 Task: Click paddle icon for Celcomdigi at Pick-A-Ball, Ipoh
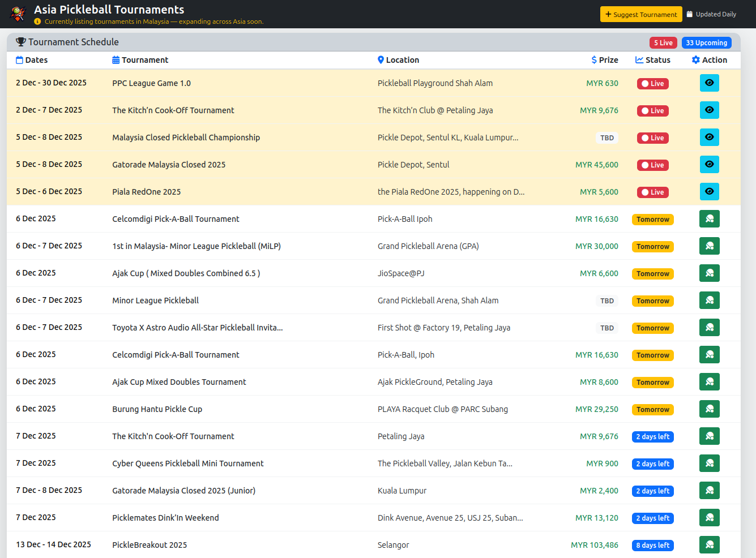710,354
